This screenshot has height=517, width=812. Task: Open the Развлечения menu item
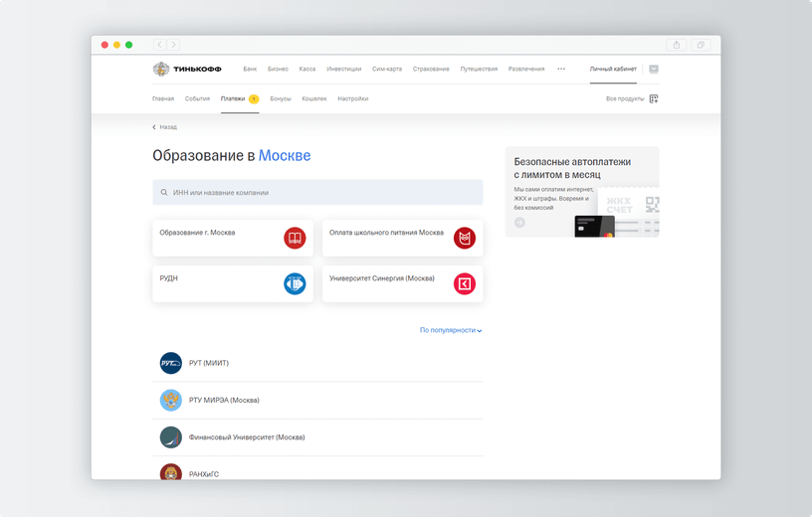(526, 69)
